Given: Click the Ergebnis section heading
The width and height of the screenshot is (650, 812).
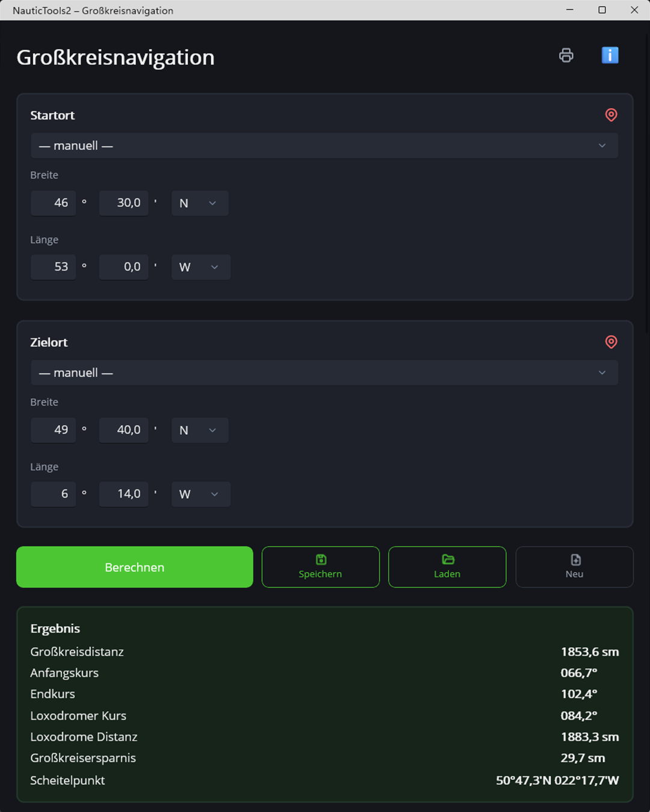Looking at the screenshot, I should pyautogui.click(x=55, y=629).
